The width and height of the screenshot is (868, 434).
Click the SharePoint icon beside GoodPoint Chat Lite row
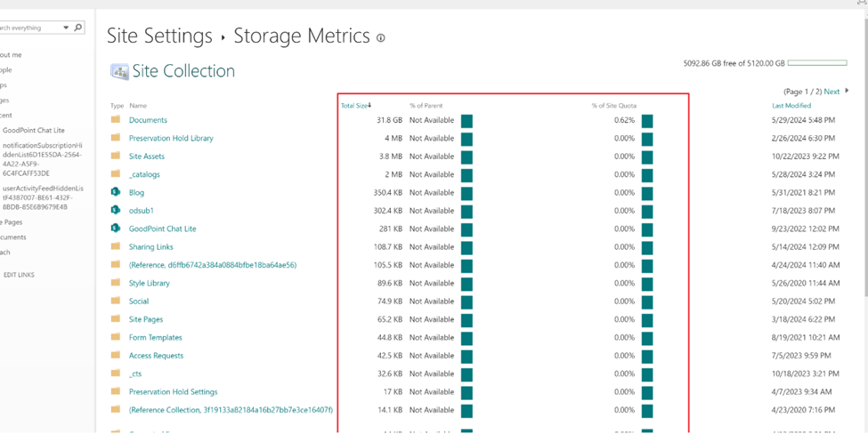coord(116,228)
